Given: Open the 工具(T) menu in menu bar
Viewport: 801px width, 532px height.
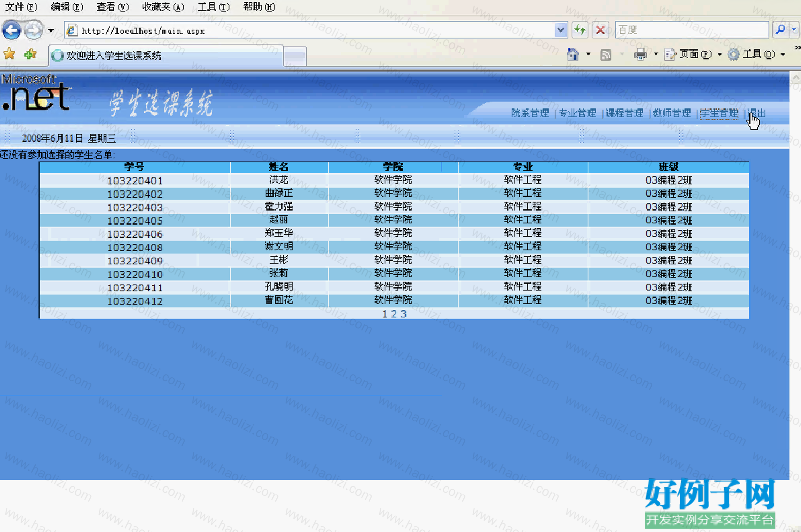Looking at the screenshot, I should (x=214, y=7).
